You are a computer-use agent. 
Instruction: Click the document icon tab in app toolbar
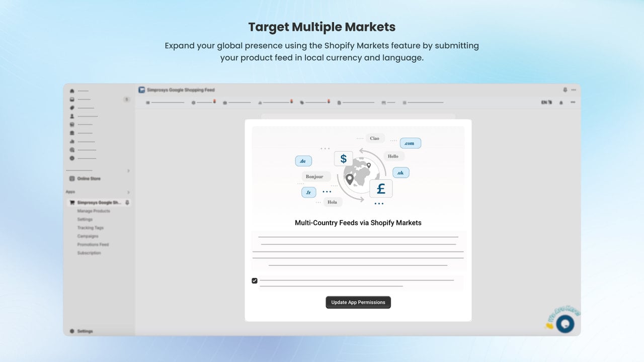tap(339, 103)
